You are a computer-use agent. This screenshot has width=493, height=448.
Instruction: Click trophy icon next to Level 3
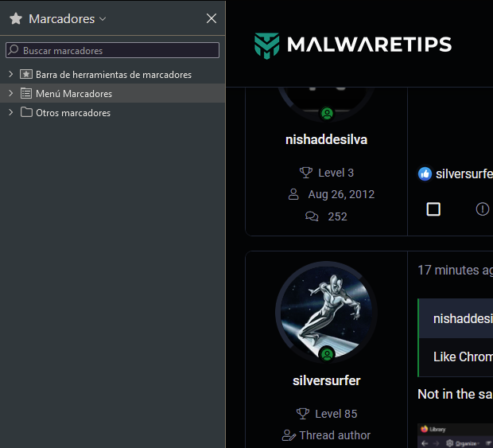[x=305, y=173]
